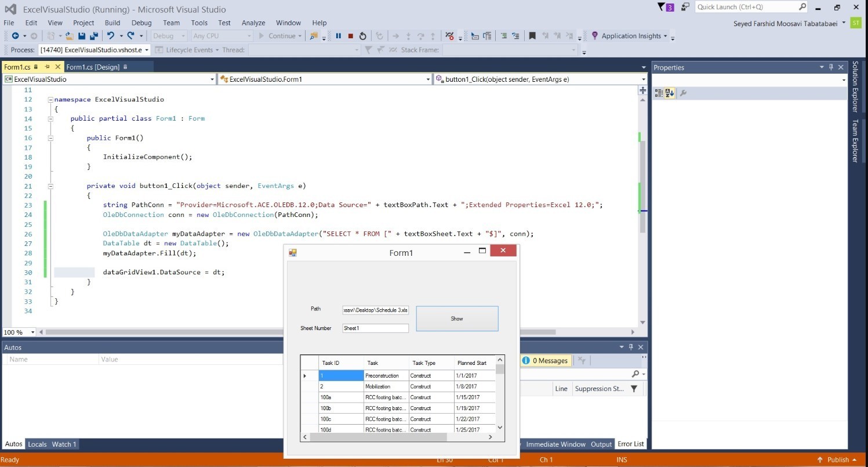This screenshot has width=868, height=467.
Task: Click the Suppression State column filter icon
Action: tap(634, 389)
